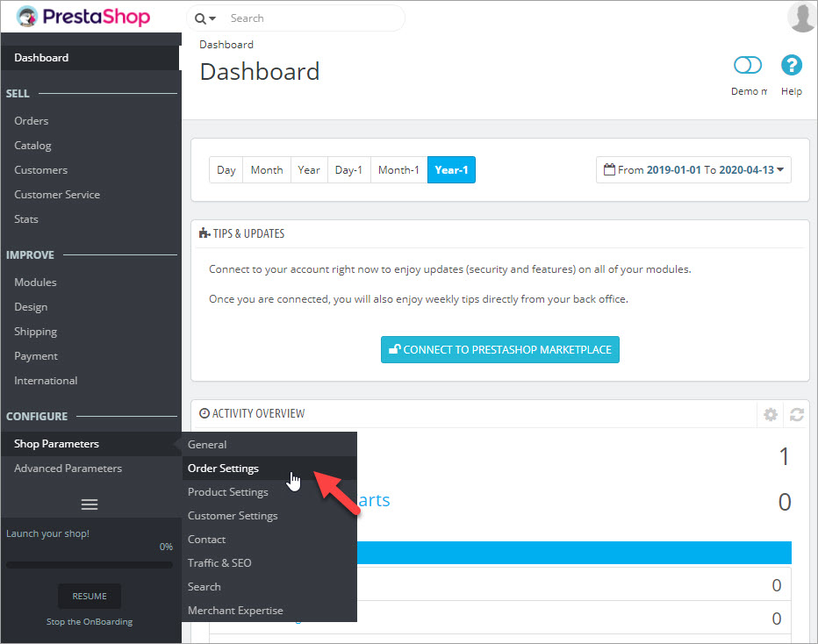Open the Help icon
The width and height of the screenshot is (818, 644).
792,65
